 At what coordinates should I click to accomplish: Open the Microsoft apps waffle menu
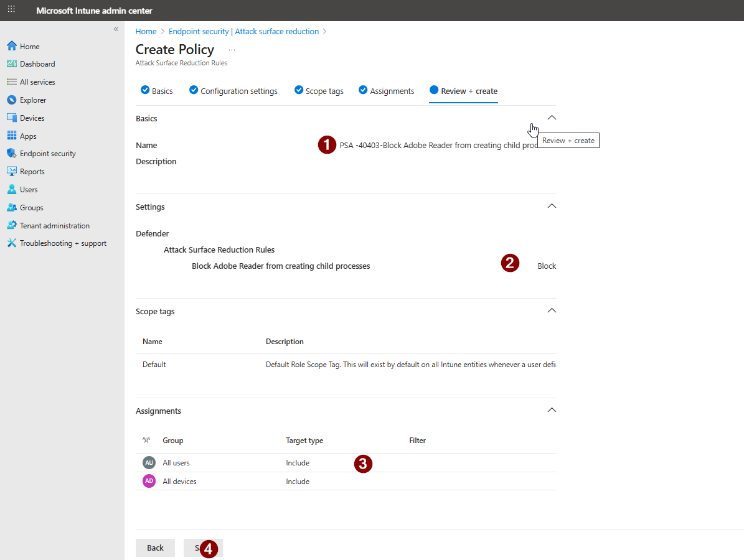(11, 10)
